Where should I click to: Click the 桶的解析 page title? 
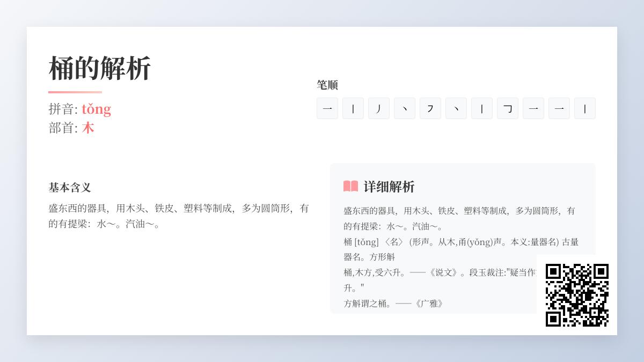100,69
